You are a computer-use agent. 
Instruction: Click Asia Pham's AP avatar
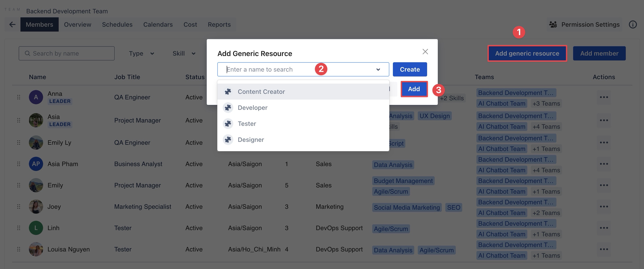pos(36,164)
